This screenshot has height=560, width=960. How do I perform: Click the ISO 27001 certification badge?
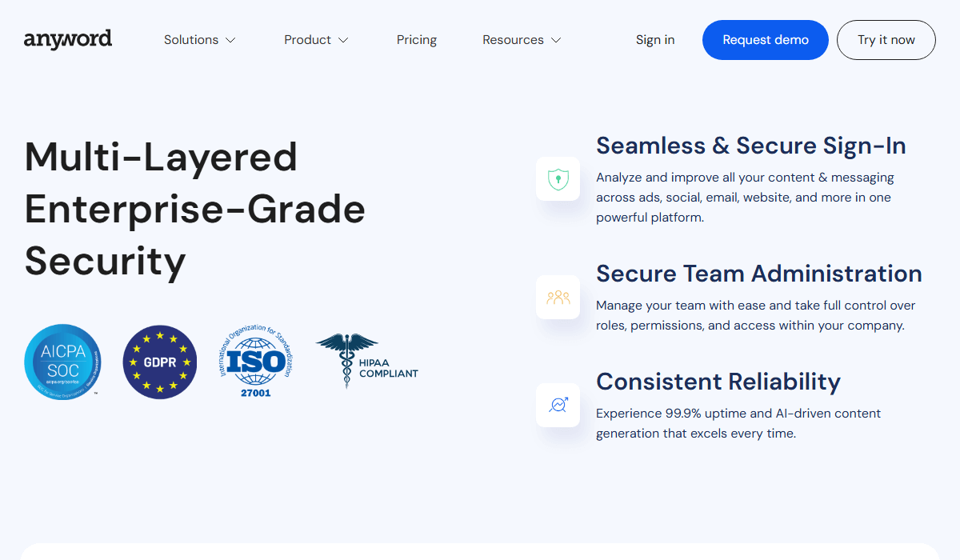[255, 362]
